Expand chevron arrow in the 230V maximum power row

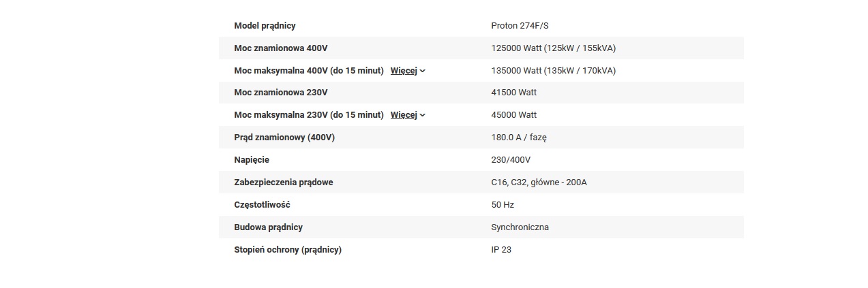[x=423, y=115]
